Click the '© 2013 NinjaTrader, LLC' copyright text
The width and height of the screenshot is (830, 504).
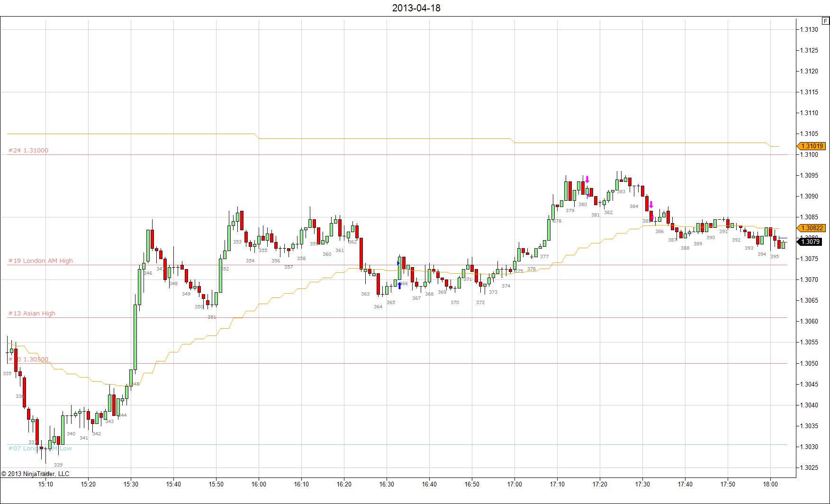[x=35, y=474]
